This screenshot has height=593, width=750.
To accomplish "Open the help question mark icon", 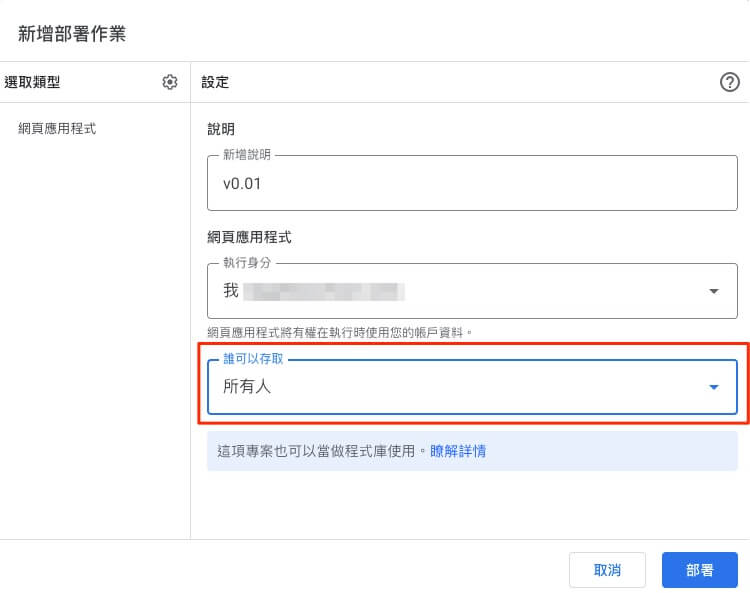I will pos(730,83).
